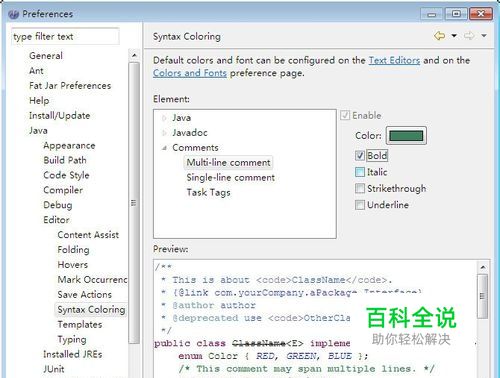Open Typing preferences
The width and height of the screenshot is (500, 378).
point(72,339)
